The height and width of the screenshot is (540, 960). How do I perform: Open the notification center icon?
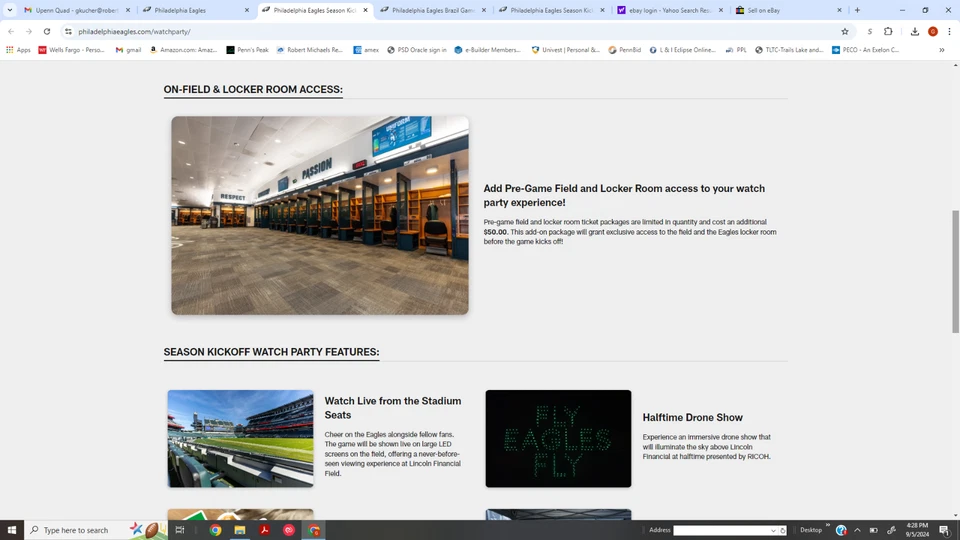point(945,530)
